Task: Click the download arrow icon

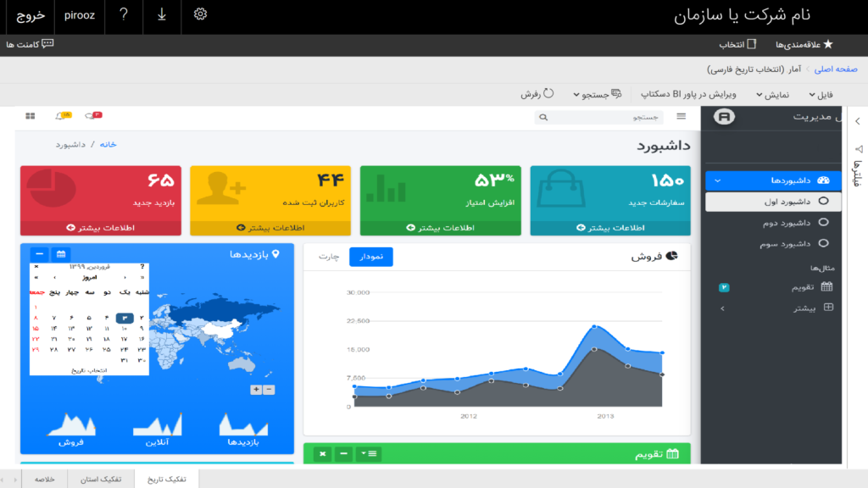Action: click(x=162, y=15)
